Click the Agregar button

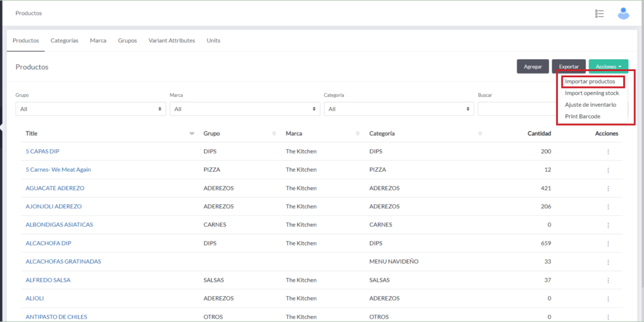click(533, 67)
